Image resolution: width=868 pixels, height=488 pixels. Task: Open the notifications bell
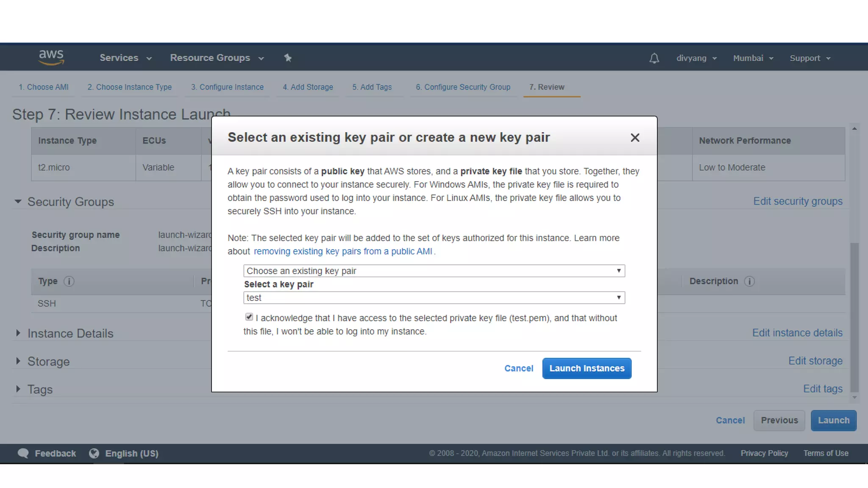click(654, 58)
